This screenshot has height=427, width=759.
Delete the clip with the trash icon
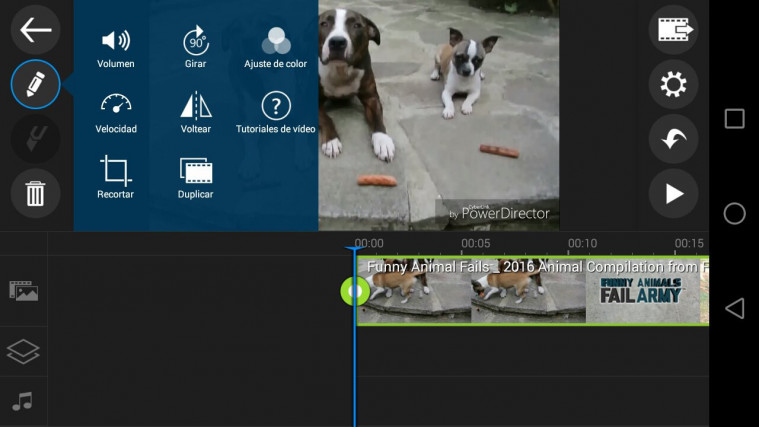(x=35, y=193)
